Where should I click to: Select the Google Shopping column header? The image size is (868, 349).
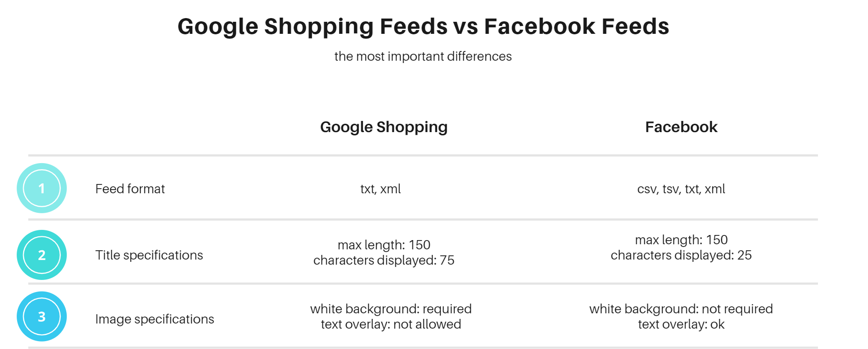(384, 127)
